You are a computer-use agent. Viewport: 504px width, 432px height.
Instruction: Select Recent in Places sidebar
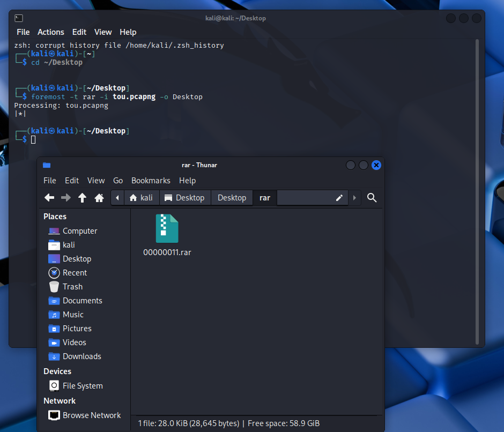point(75,273)
